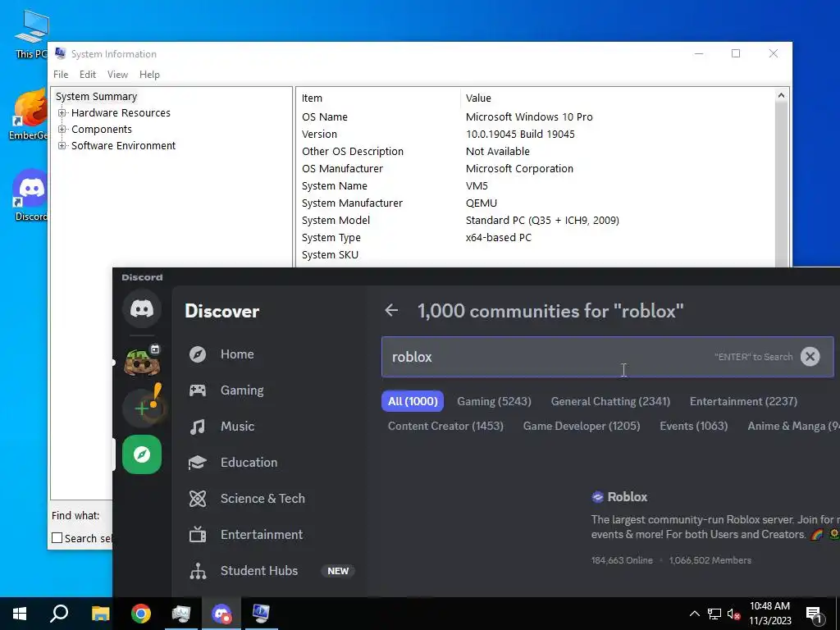The height and width of the screenshot is (630, 840).
Task: Open This PC desktop icon
Action: (30, 34)
